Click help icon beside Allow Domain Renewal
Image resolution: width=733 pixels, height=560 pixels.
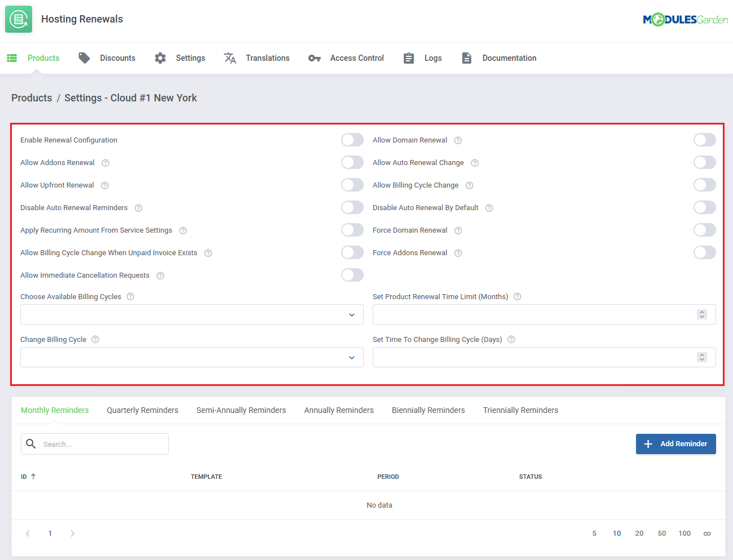point(458,140)
